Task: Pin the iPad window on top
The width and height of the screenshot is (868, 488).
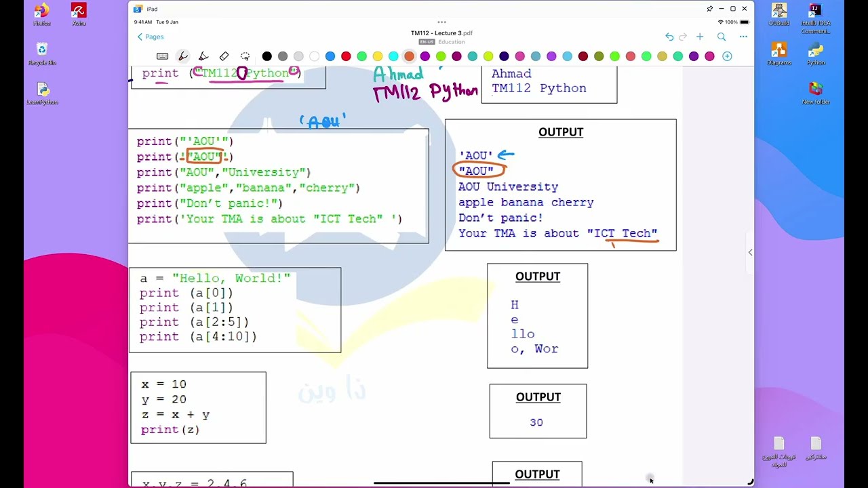Action: click(709, 9)
